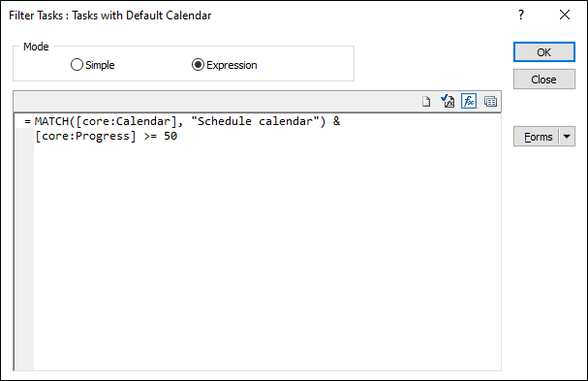Click the Forms button
The height and width of the screenshot is (381, 588).
click(537, 137)
